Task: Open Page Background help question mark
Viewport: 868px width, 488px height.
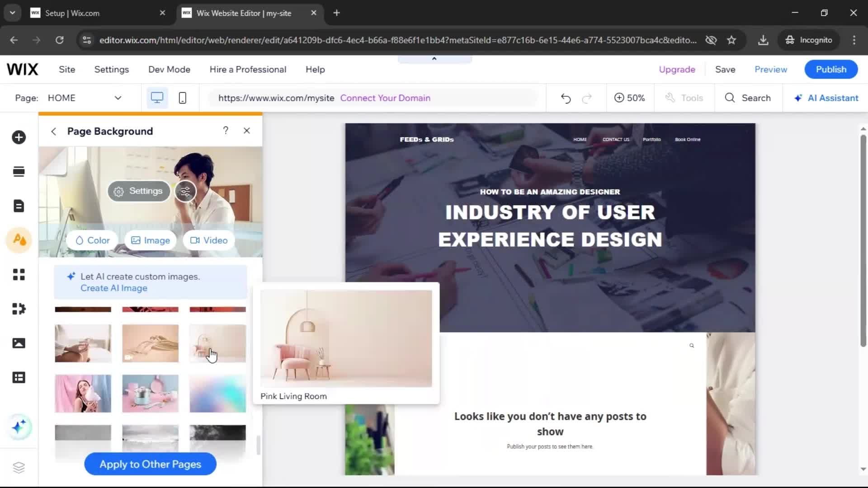Action: [x=226, y=131]
